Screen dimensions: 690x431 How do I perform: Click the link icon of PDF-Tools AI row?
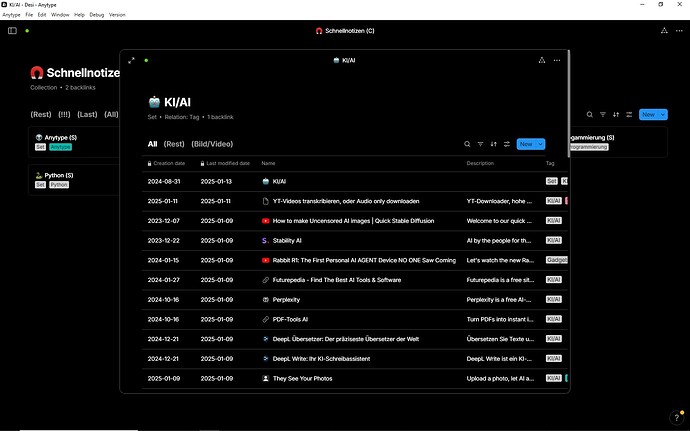click(265, 319)
